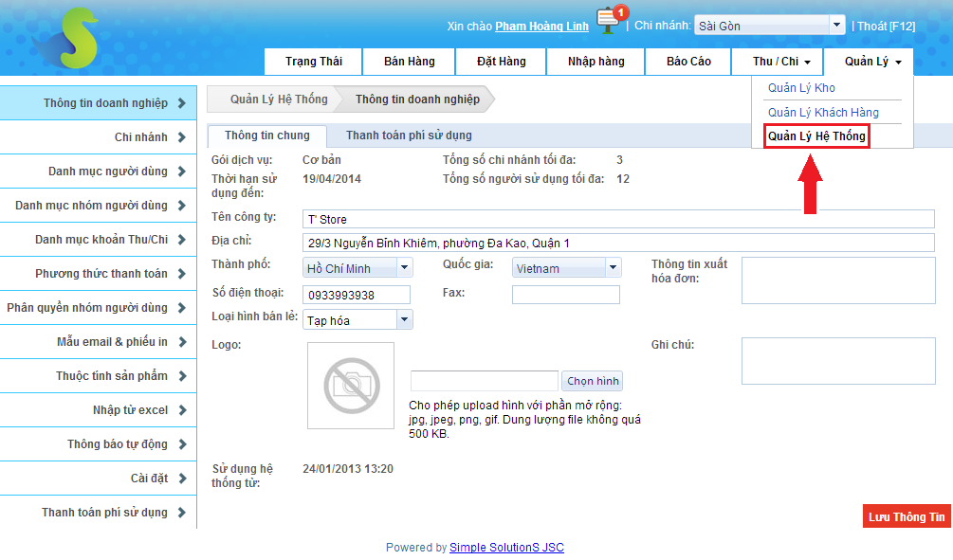Screen dimensions: 953x560
Task: Click the Tên công ty input field
Action: click(x=618, y=219)
